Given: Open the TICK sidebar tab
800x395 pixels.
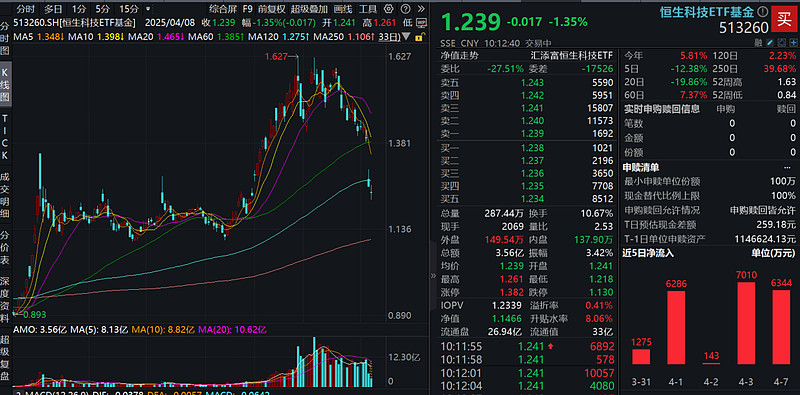Looking at the screenshot, I should coord(5,137).
